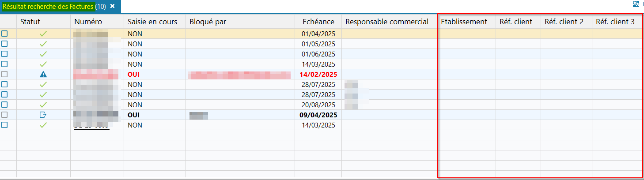644x180 pixels.
Task: Select the checkbox on the 20/08/2025 row
Action: 4,105
